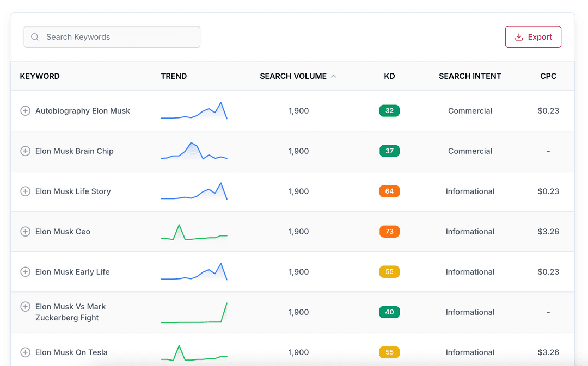Click search volume 1,900 for Elon Musk Ceo

pyautogui.click(x=298, y=232)
